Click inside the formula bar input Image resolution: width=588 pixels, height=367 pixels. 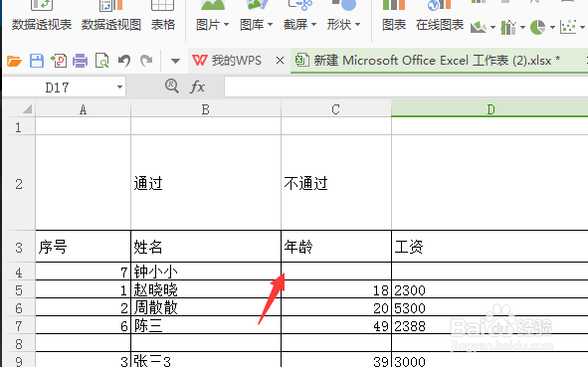406,87
